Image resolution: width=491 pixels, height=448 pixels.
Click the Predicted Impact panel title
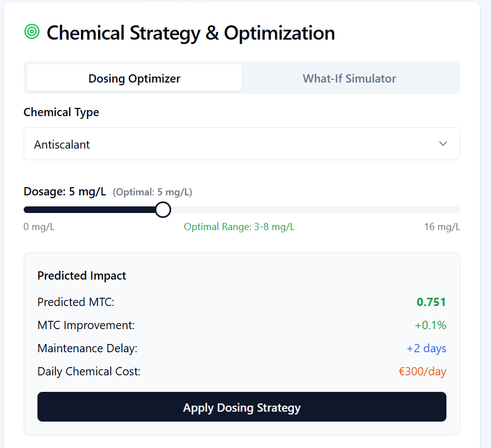(x=81, y=275)
